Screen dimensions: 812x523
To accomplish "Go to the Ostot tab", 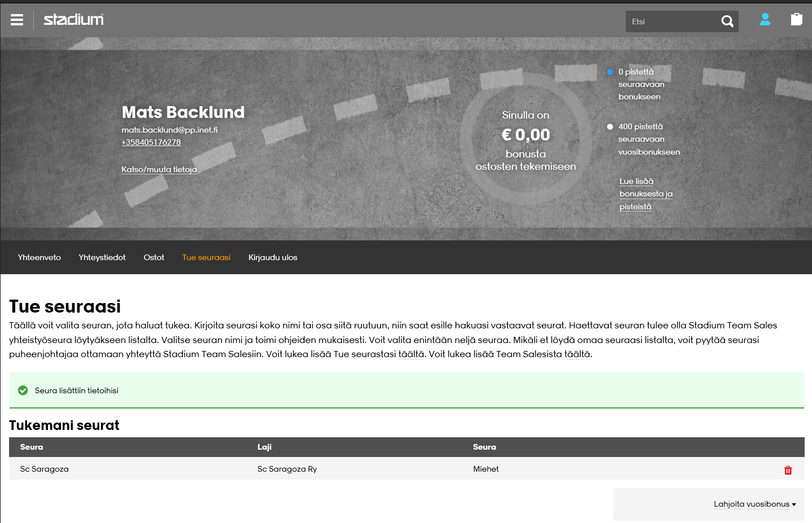I will point(153,257).
